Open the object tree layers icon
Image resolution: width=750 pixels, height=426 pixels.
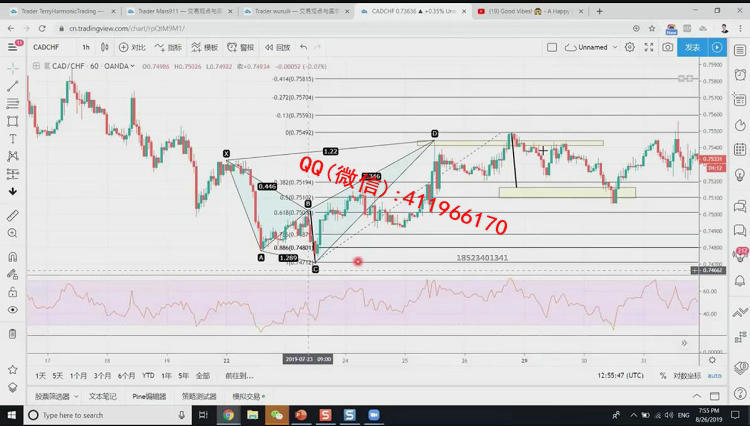coord(13,387)
